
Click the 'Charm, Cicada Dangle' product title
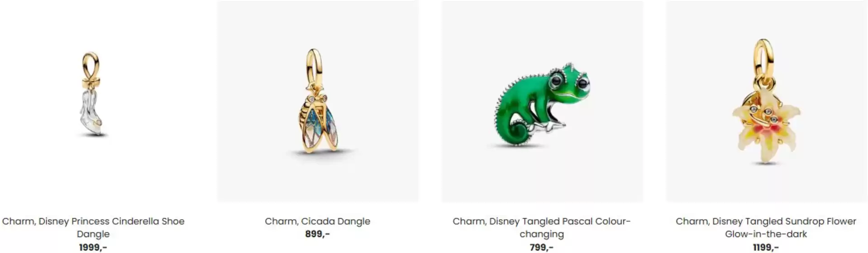318,221
